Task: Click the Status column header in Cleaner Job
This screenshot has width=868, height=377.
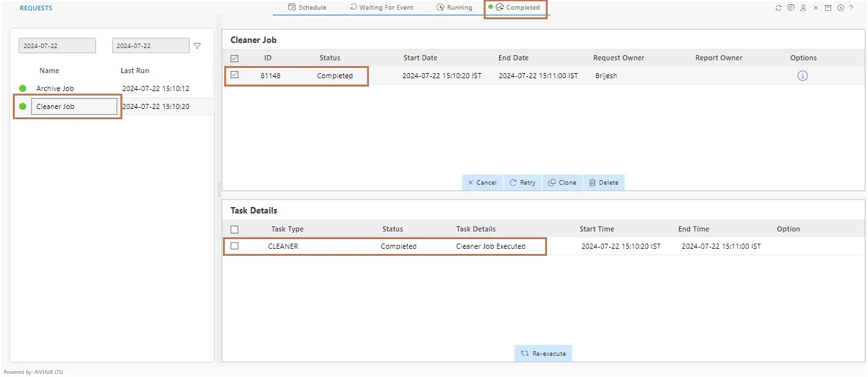Action: click(330, 58)
